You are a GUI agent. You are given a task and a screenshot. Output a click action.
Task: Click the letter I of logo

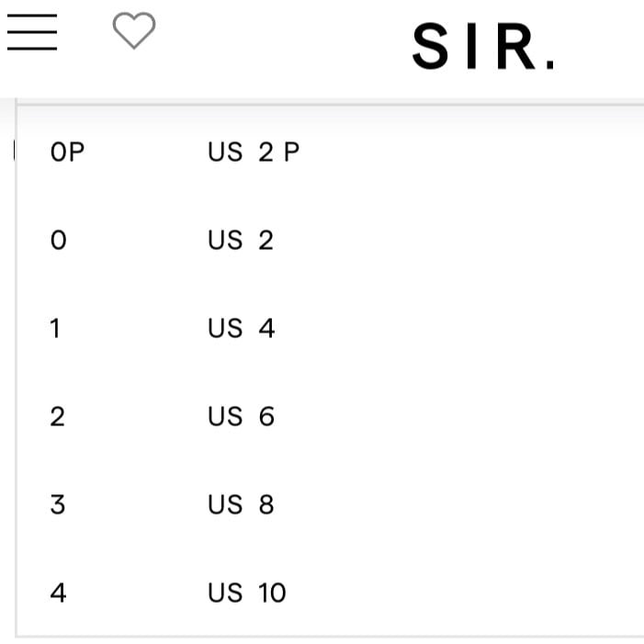coord(472,46)
